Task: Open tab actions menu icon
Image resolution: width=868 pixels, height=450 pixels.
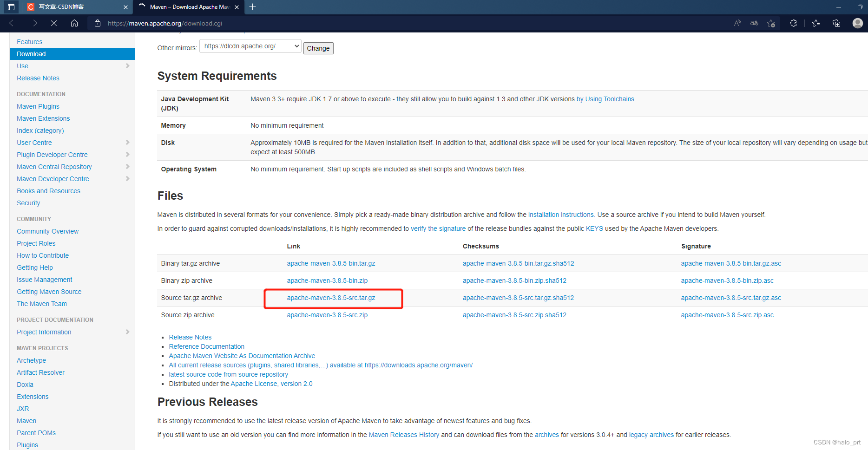Action: pos(11,7)
